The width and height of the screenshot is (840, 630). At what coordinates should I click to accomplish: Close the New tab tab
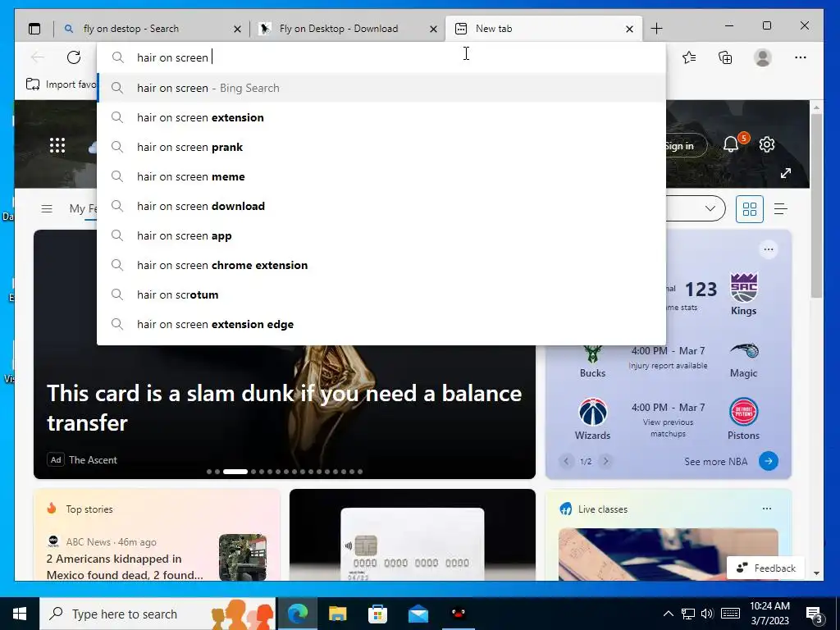point(629,29)
